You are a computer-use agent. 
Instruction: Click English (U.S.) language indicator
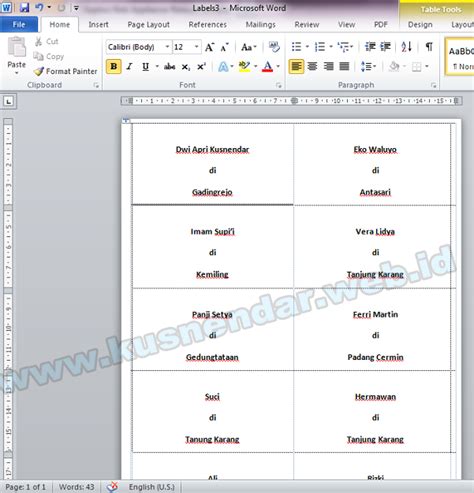pos(152,487)
